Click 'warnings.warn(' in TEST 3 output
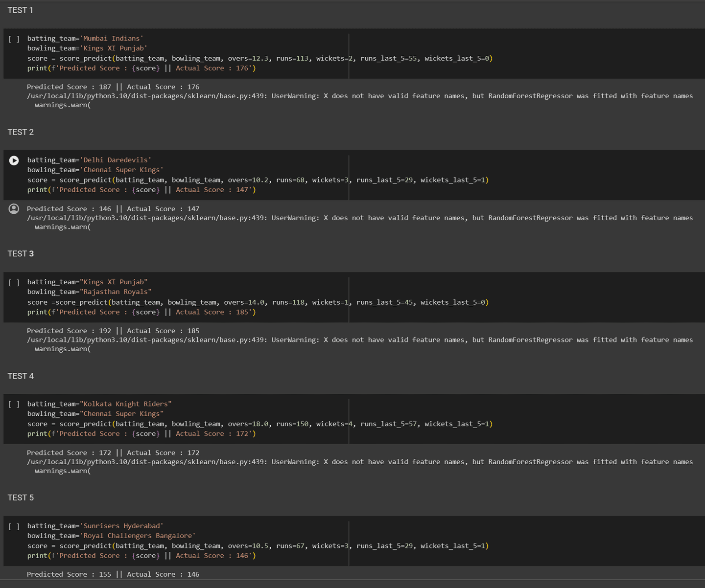 coord(63,349)
